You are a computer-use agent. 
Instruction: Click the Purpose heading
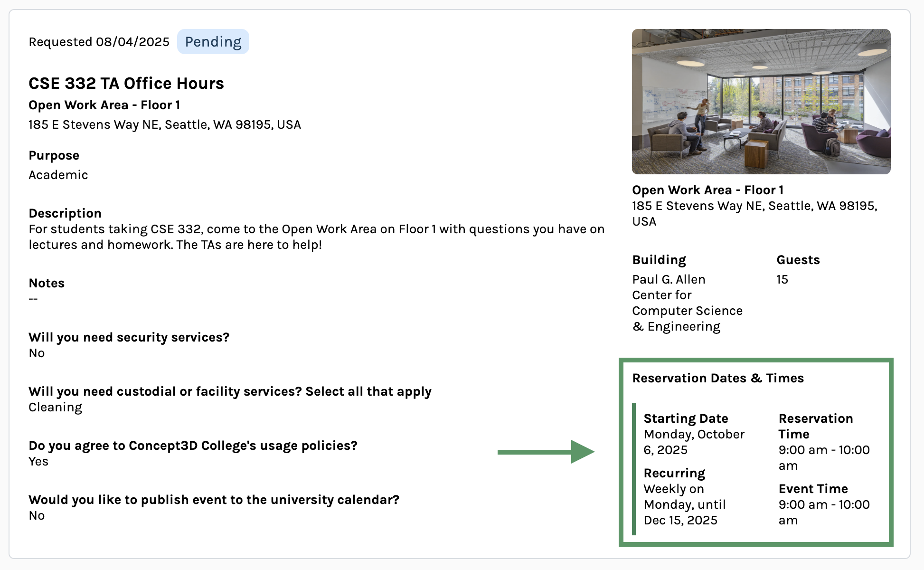click(x=54, y=155)
